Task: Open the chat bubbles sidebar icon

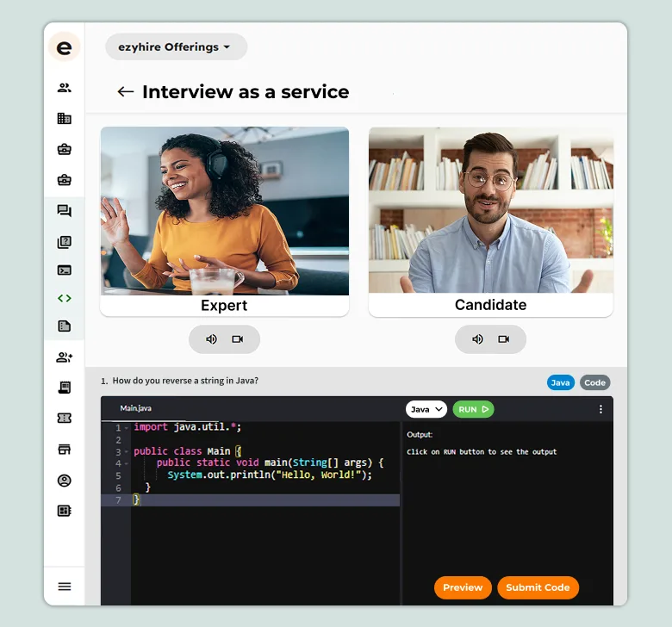Action: click(x=64, y=211)
